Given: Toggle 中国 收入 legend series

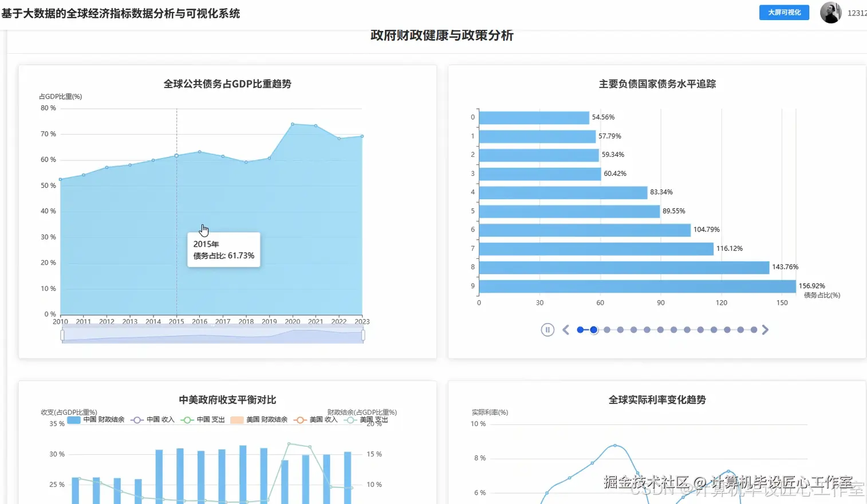Looking at the screenshot, I should 152,420.
